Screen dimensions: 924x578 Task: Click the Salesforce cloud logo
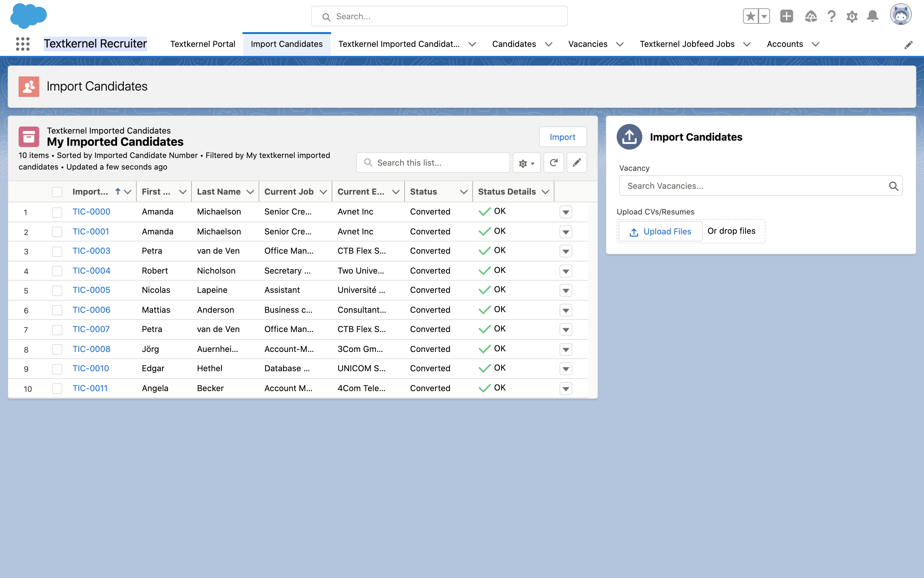pyautogui.click(x=29, y=16)
